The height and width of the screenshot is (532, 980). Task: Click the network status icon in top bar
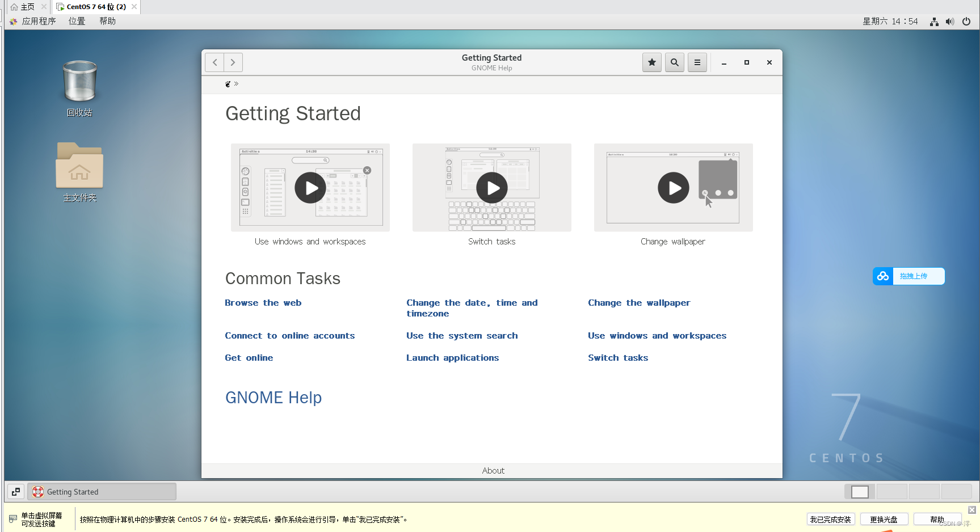pyautogui.click(x=934, y=22)
